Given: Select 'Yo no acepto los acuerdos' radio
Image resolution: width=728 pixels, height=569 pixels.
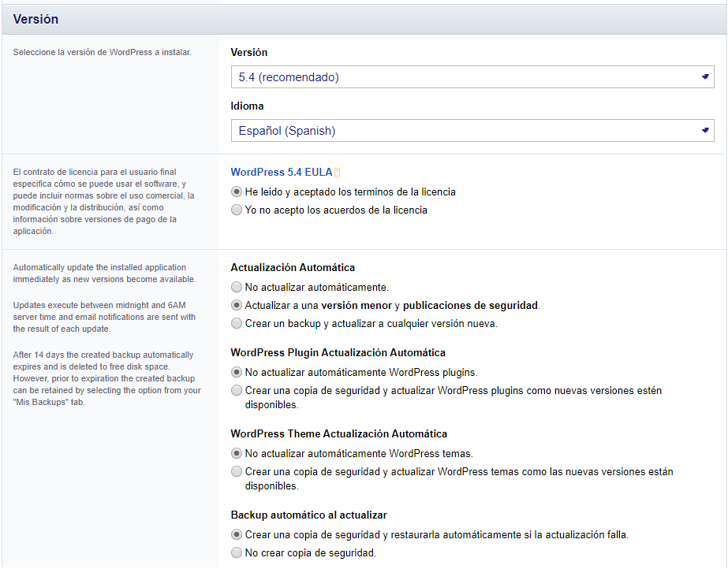Looking at the screenshot, I should coord(237,210).
